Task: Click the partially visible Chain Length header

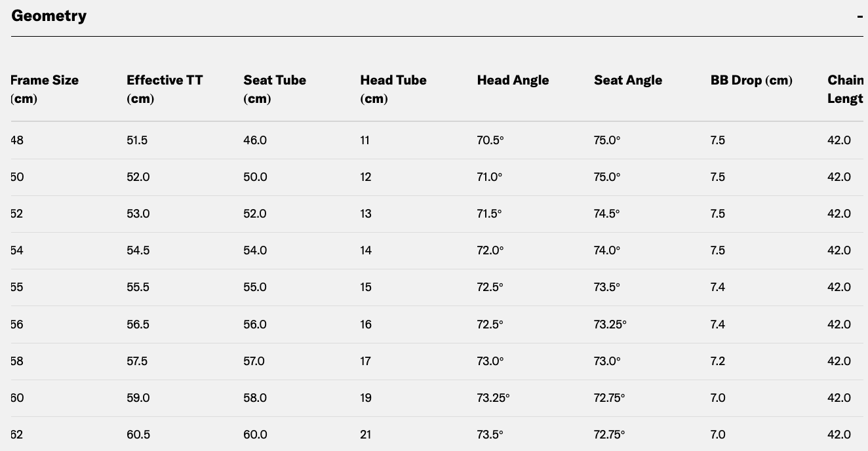Action: (846, 89)
